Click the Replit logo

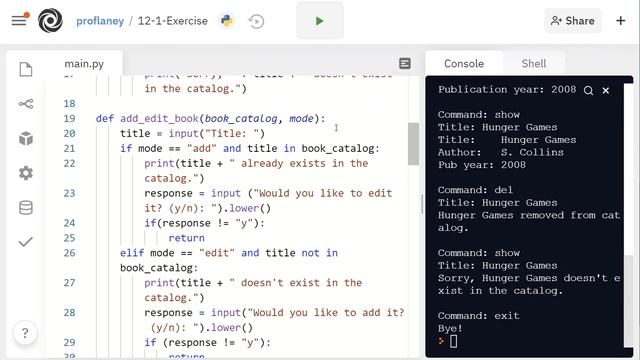pyautogui.click(x=50, y=20)
